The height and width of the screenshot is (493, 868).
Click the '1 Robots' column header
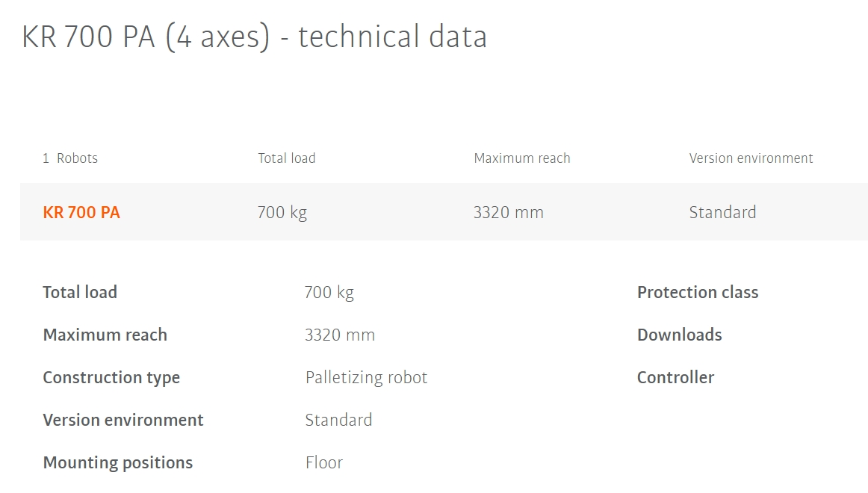pyautogui.click(x=70, y=158)
